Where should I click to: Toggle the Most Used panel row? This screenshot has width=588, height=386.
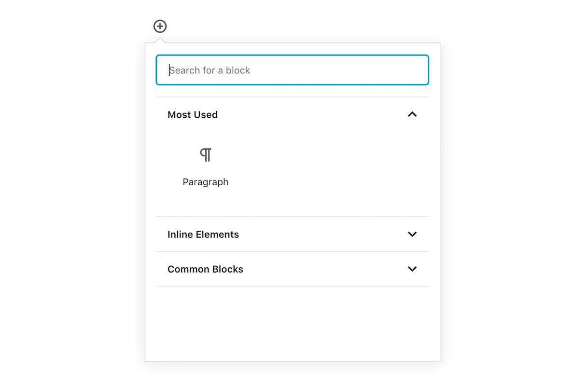click(x=293, y=114)
